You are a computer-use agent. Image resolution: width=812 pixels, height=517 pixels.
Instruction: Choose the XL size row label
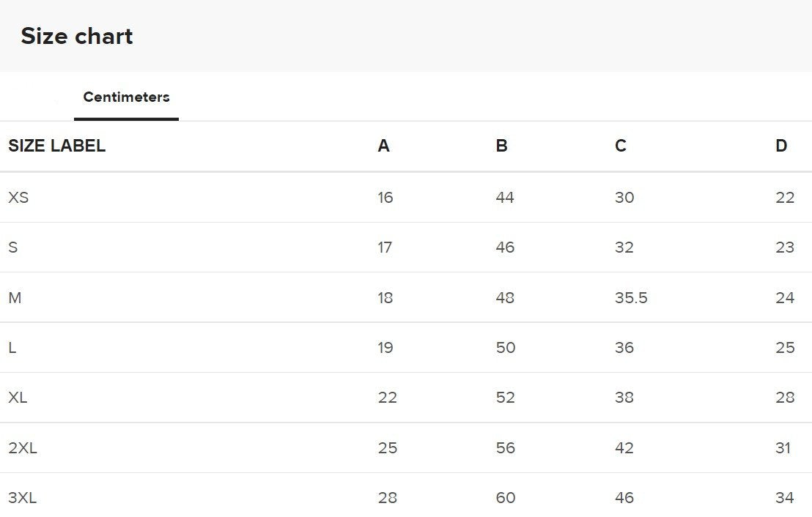pyautogui.click(x=18, y=398)
